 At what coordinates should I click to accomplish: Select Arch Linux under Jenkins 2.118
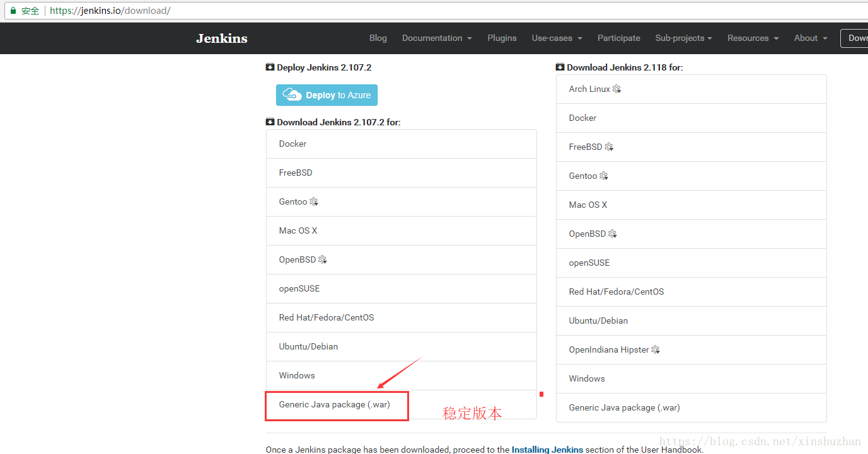692,89
